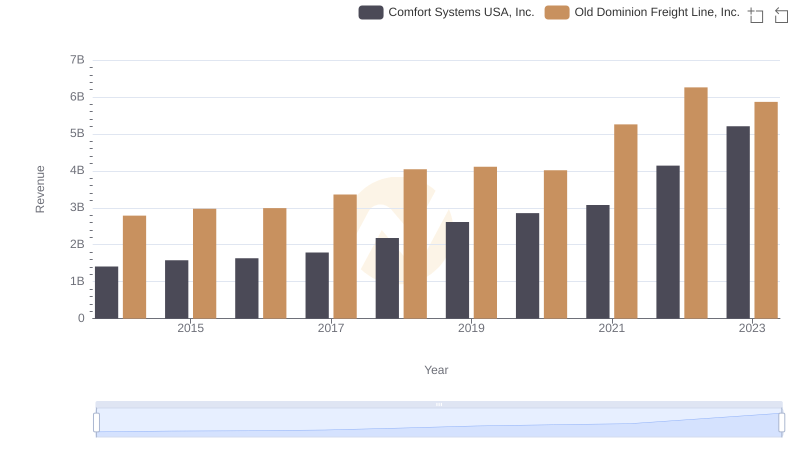This screenshot has height=461, width=800.
Task: Select the 2016 Old Dominion bar
Action: tap(274, 263)
